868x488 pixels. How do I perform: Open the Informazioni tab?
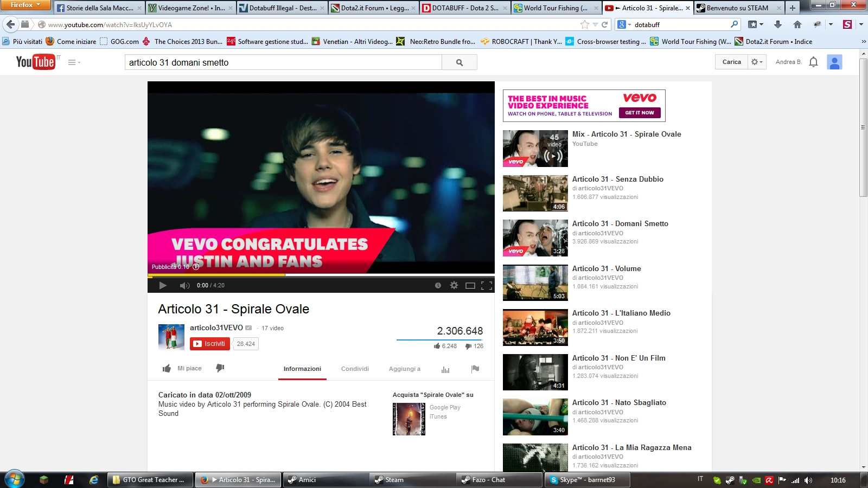click(x=302, y=369)
